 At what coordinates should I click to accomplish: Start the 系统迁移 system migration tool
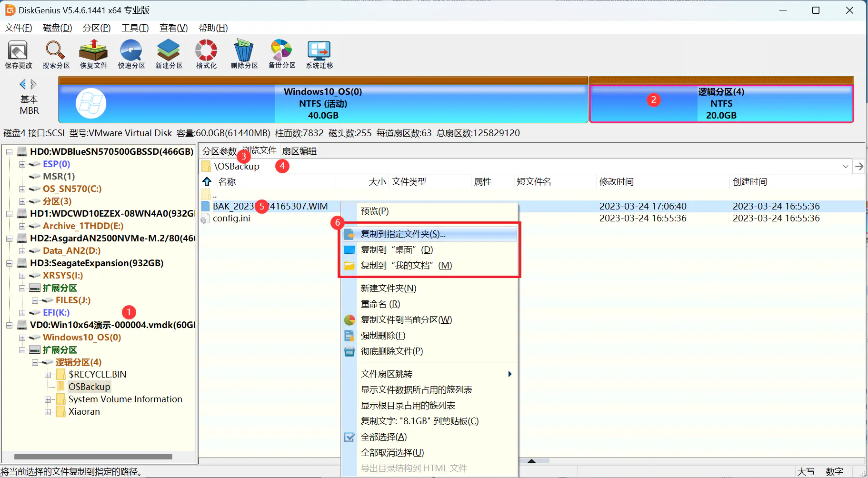319,54
